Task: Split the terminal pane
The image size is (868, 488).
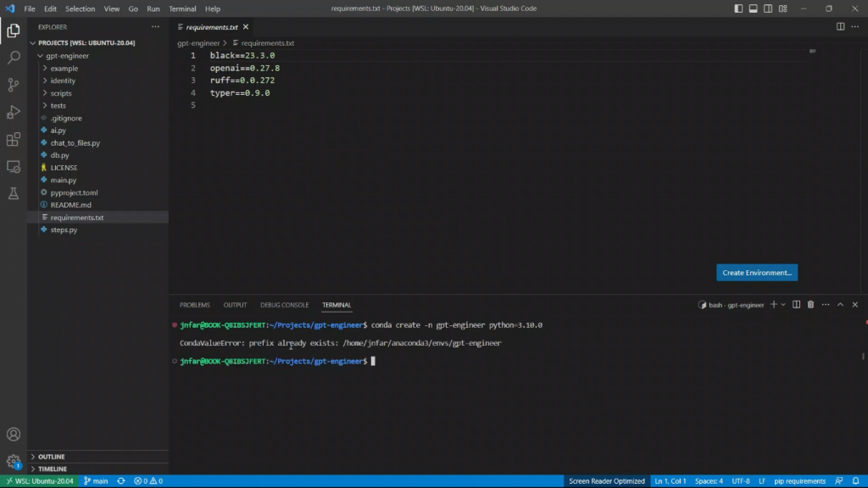Action: click(796, 304)
